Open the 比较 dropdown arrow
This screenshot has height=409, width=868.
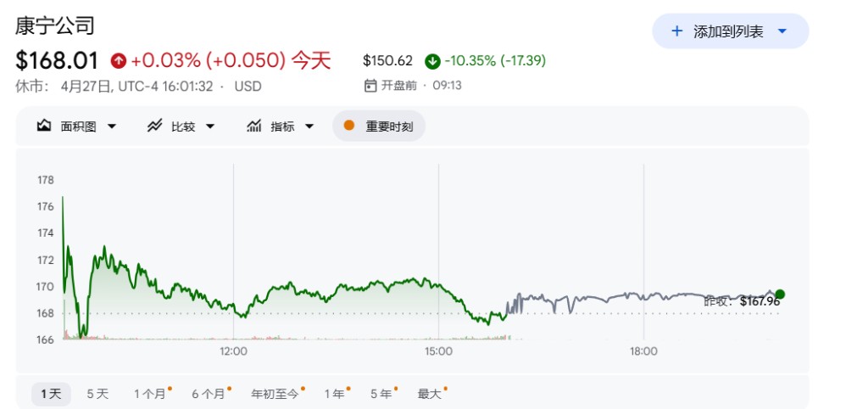(x=210, y=126)
